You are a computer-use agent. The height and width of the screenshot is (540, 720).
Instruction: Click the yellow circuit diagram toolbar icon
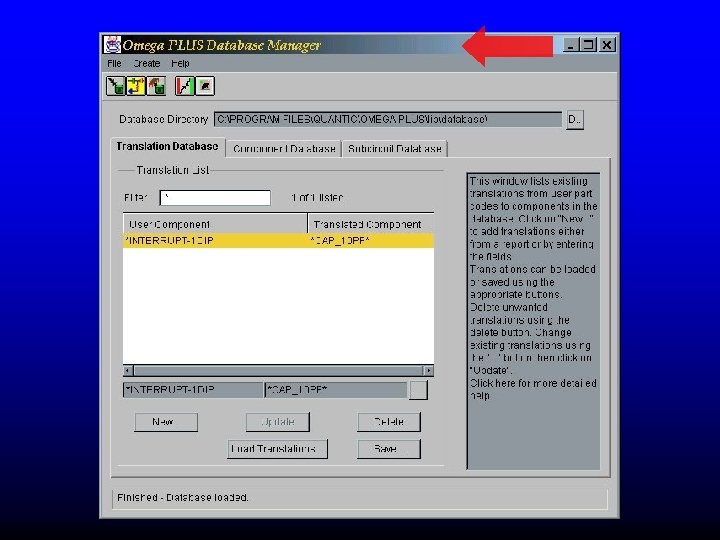pos(135,86)
